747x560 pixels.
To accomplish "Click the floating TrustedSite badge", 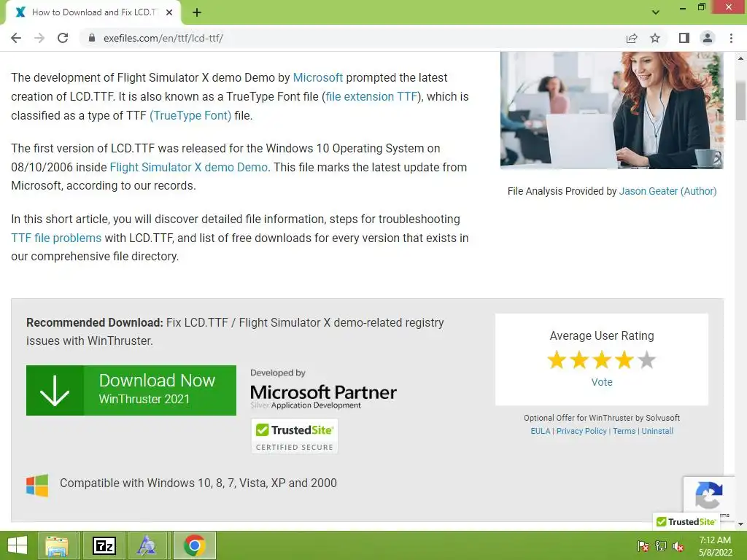I will pos(686,522).
